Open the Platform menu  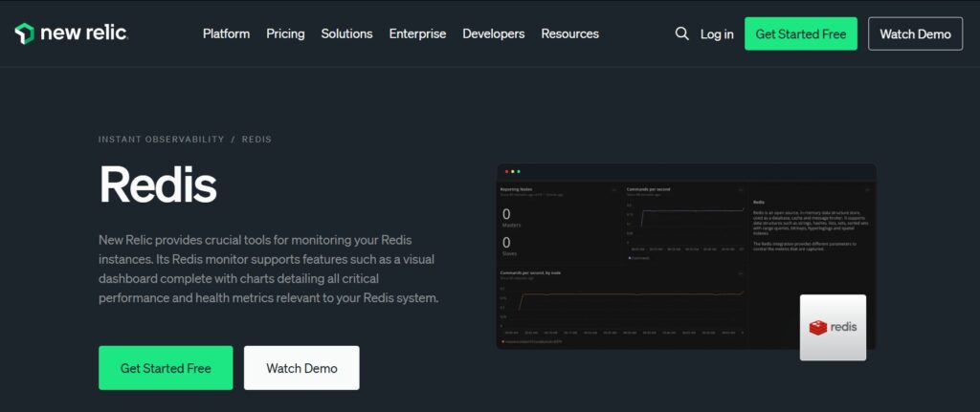coord(226,33)
